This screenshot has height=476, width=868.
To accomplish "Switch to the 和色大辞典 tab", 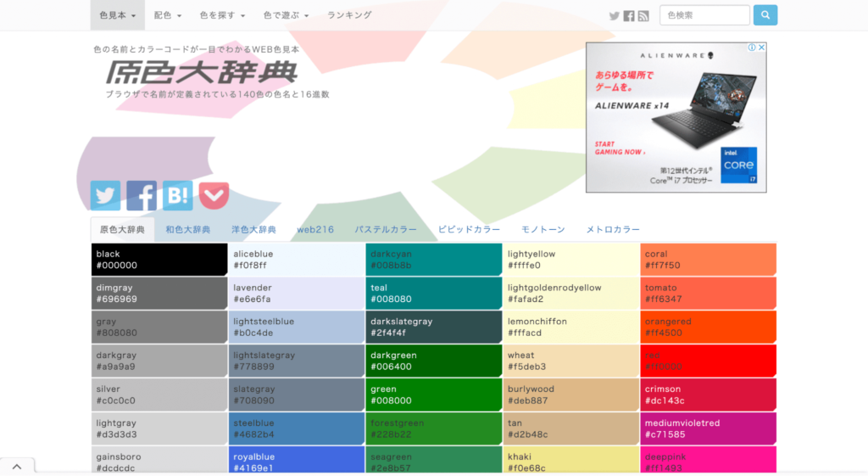I will [x=187, y=229].
